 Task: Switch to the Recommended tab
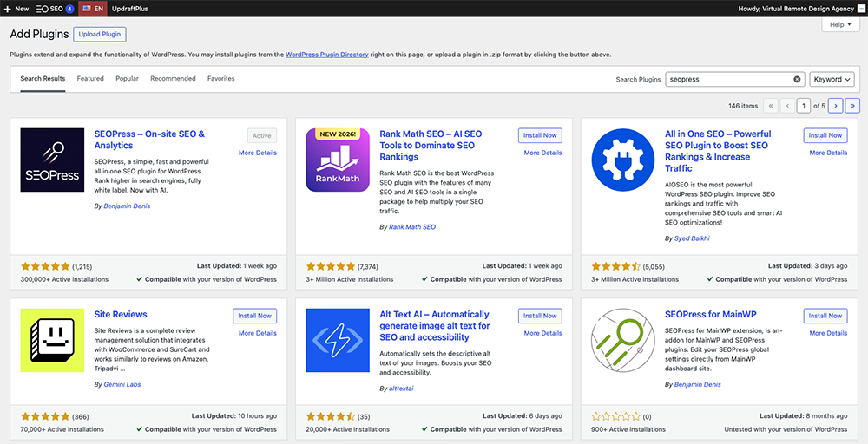tap(174, 79)
